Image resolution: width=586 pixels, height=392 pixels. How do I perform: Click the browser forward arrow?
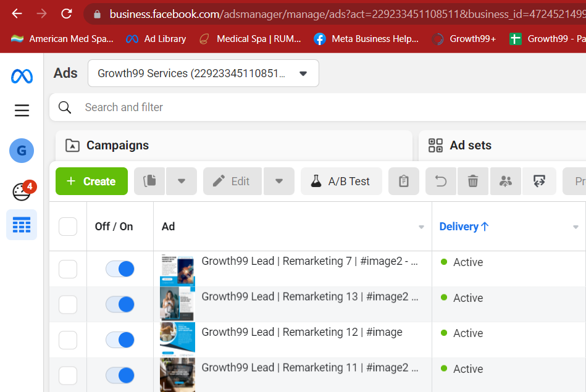point(41,14)
